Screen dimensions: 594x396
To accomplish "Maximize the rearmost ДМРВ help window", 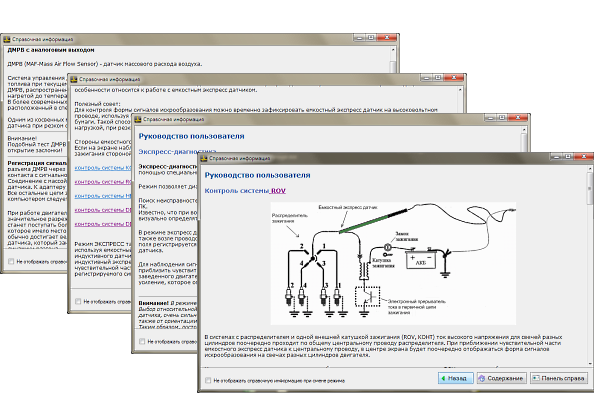I will tap(371, 38).
